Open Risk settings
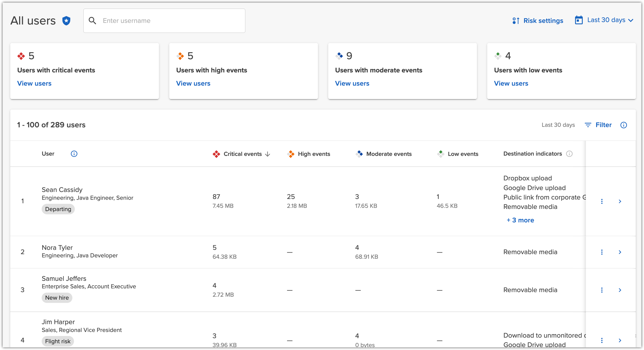This screenshot has height=350, width=644. [x=538, y=21]
